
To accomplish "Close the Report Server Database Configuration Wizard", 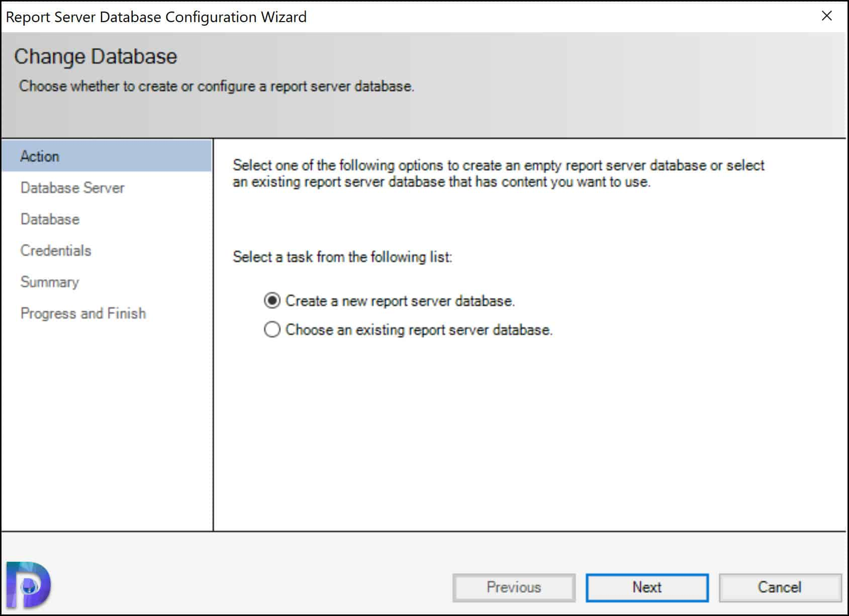I will point(826,16).
